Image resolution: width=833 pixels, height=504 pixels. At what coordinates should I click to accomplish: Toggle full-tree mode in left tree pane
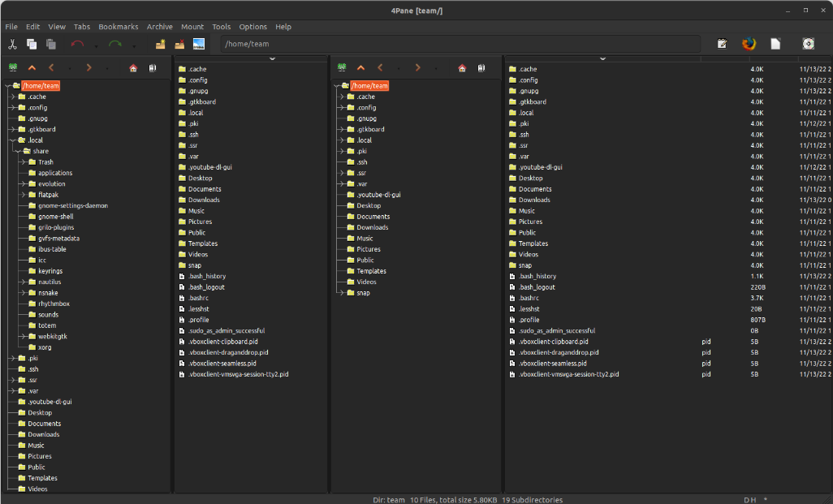coord(13,67)
